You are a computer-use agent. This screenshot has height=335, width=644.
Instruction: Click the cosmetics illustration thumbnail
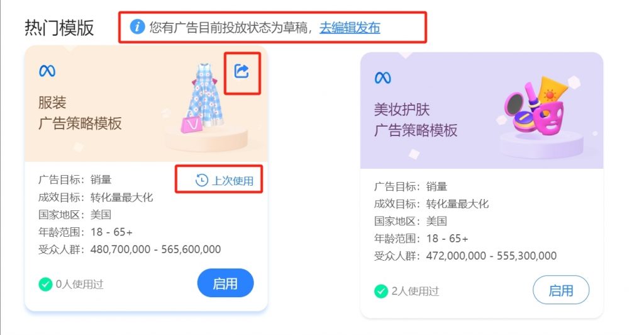pos(535,107)
